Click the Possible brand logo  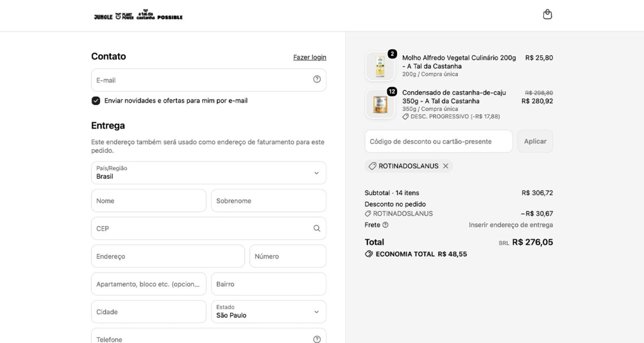tap(170, 17)
